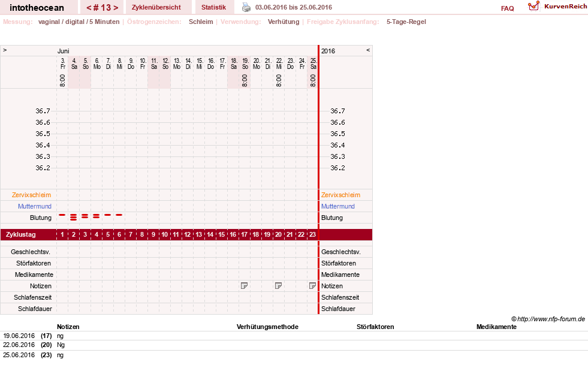Click the heavy bleeding mark on cycle day 2
Screen dimensions: 588x374
click(74, 217)
